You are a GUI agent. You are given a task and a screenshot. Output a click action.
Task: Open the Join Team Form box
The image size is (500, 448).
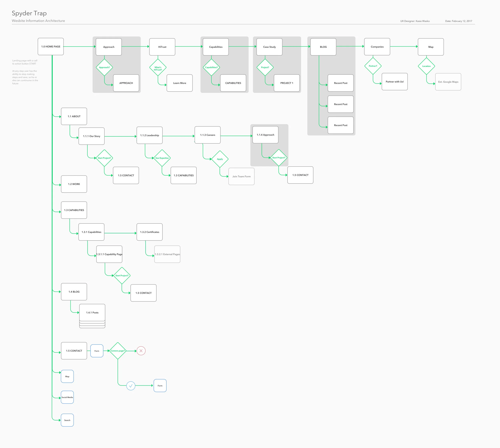point(241,177)
